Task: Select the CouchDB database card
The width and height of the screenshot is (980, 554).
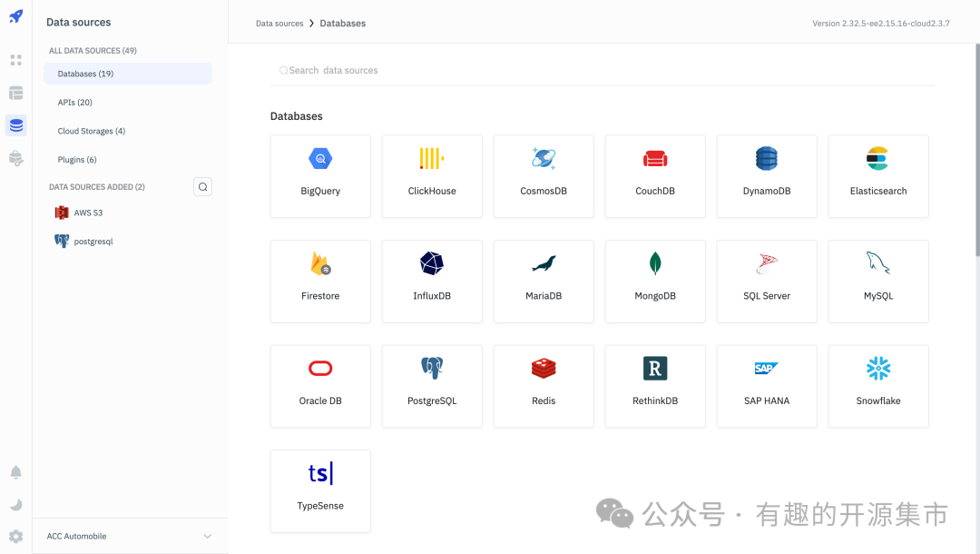Action: pyautogui.click(x=655, y=176)
